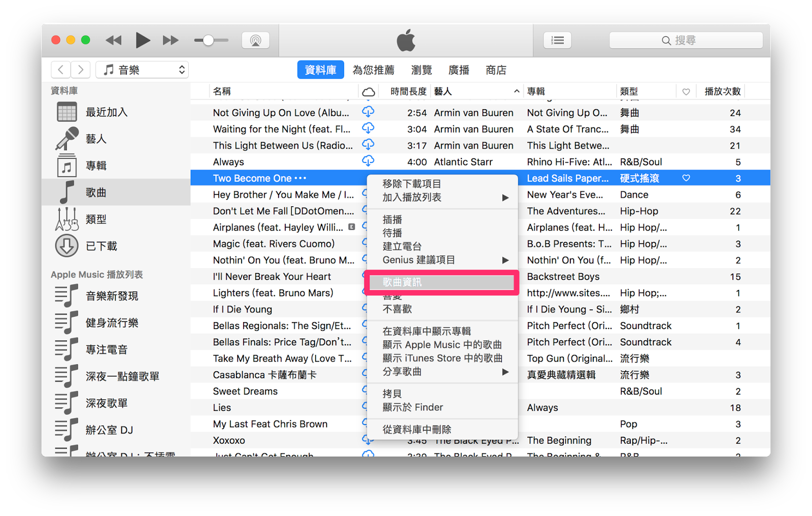
Task: Expand 分享歌曲 submenu
Action: pos(442,372)
